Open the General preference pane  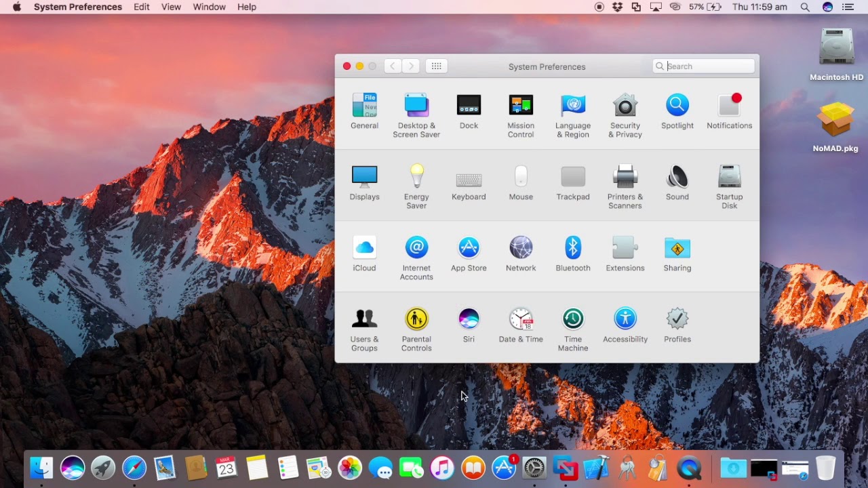coord(364,111)
